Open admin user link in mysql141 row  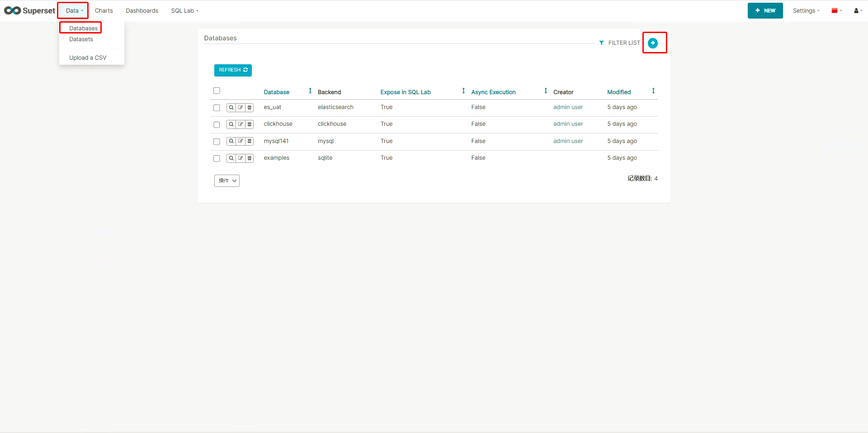click(568, 141)
